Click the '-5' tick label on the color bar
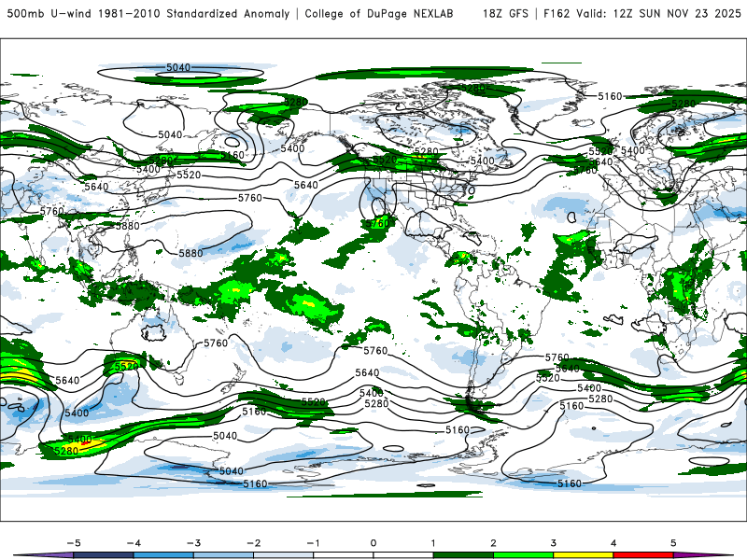Image resolution: width=747 pixels, height=560 pixels. [74, 543]
